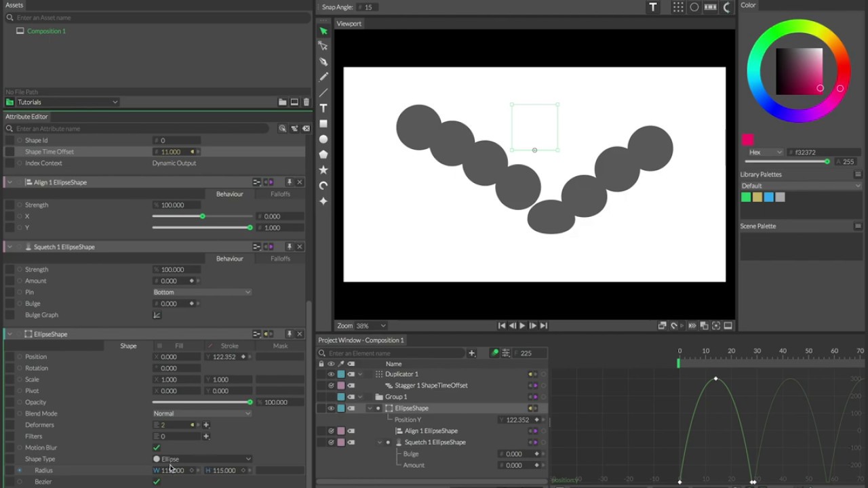This screenshot has height=488, width=868.
Task: Select the Rectangle shape tool
Action: click(x=323, y=123)
